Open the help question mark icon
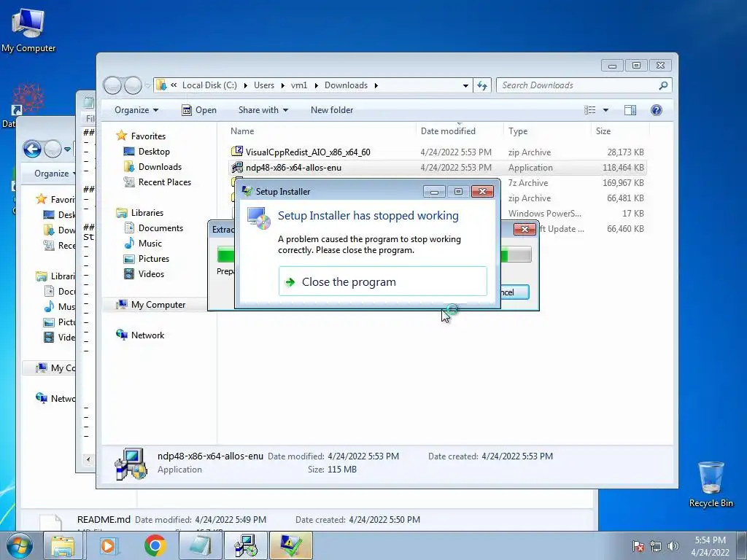 656,110
